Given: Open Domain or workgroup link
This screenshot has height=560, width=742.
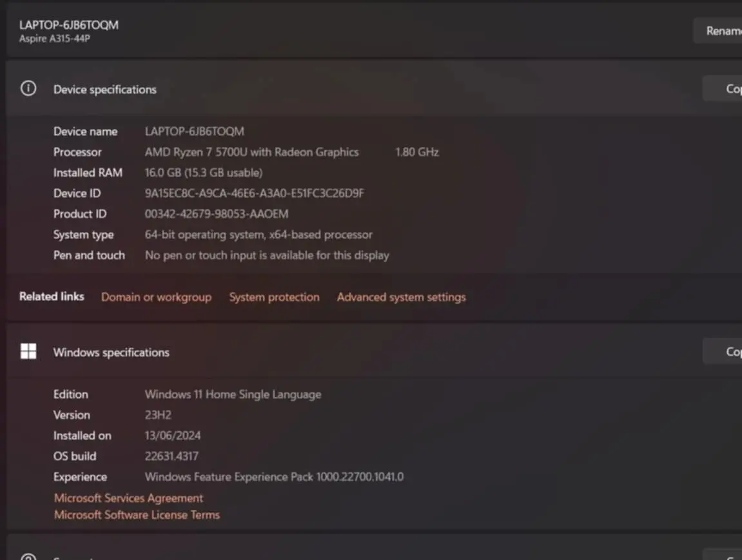Looking at the screenshot, I should click(x=156, y=297).
